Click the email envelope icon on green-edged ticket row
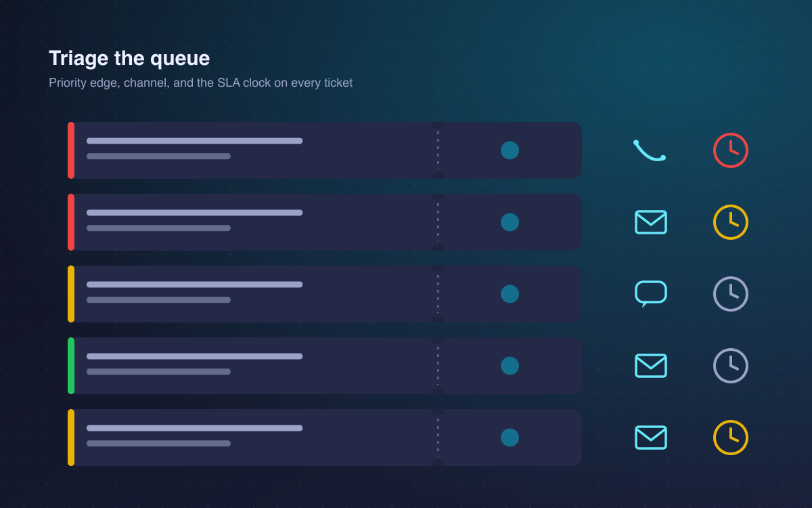The height and width of the screenshot is (508, 812). 651,366
